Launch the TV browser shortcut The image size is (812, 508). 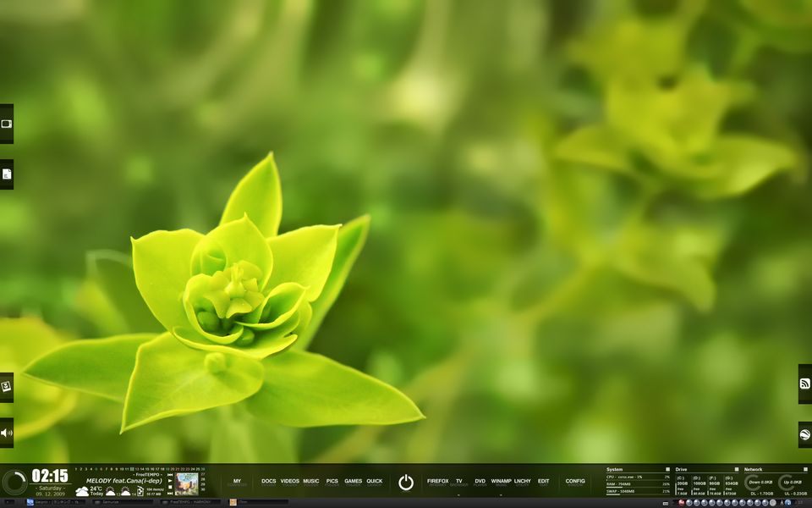(x=458, y=482)
